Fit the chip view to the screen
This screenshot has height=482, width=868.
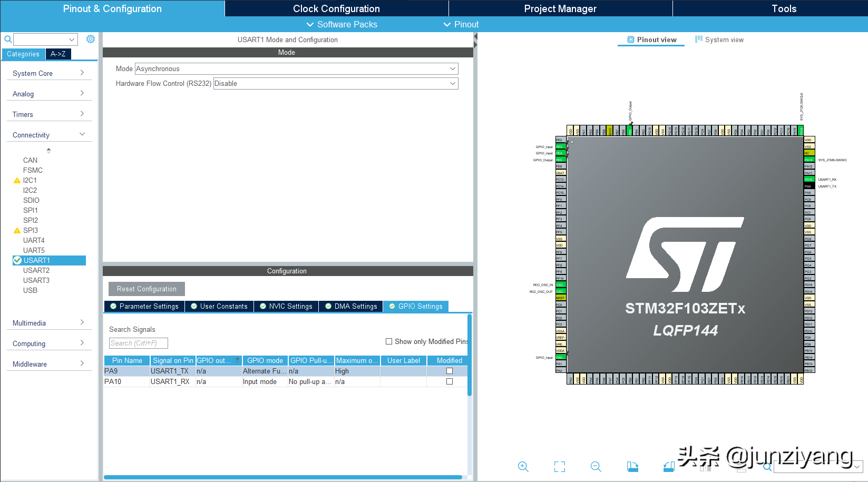coord(560,467)
